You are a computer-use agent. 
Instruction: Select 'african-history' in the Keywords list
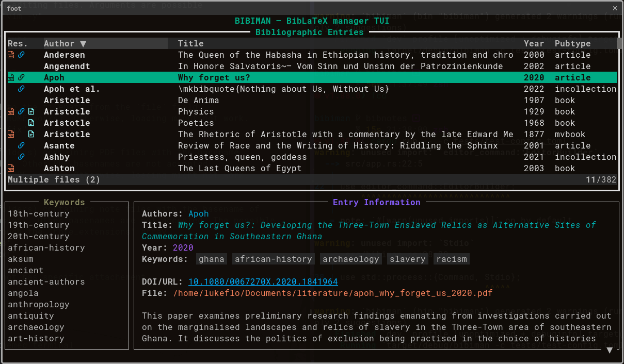pyautogui.click(x=46, y=247)
